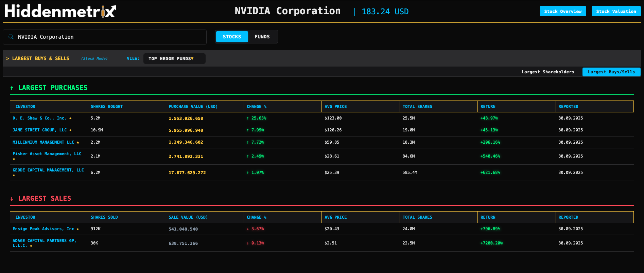
Task: Expand the Largest Buys & Sells section header
Action: coord(38,58)
